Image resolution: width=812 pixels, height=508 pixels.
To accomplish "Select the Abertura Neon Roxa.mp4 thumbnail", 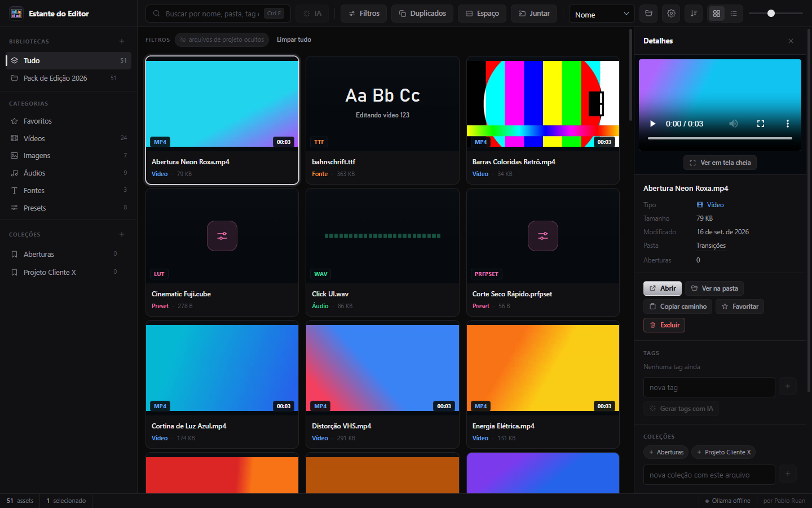I will point(222,104).
